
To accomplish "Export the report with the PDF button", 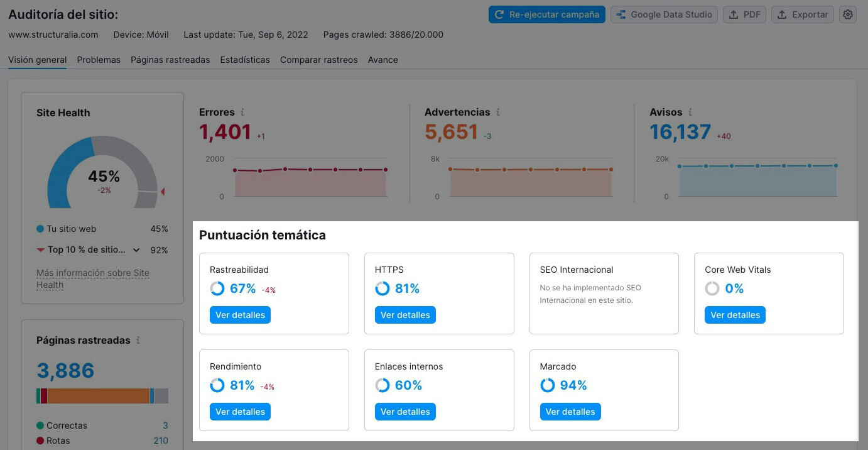I will pyautogui.click(x=744, y=14).
